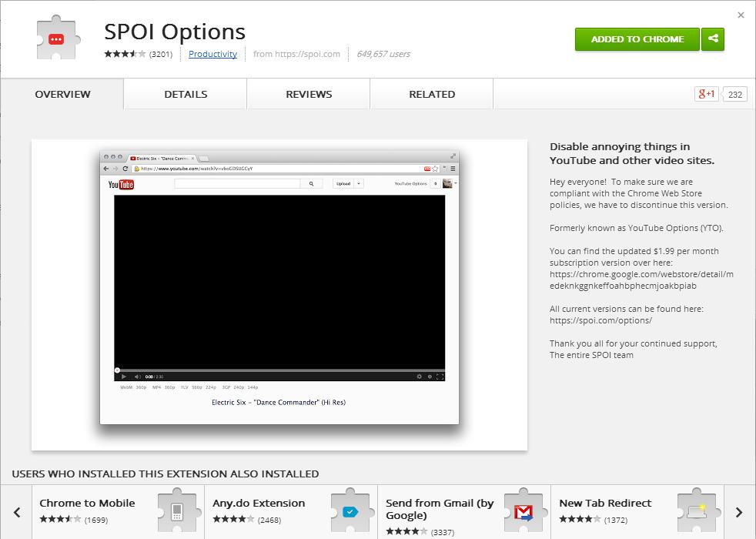Open the Productivity category link
756x539 pixels.
point(212,54)
